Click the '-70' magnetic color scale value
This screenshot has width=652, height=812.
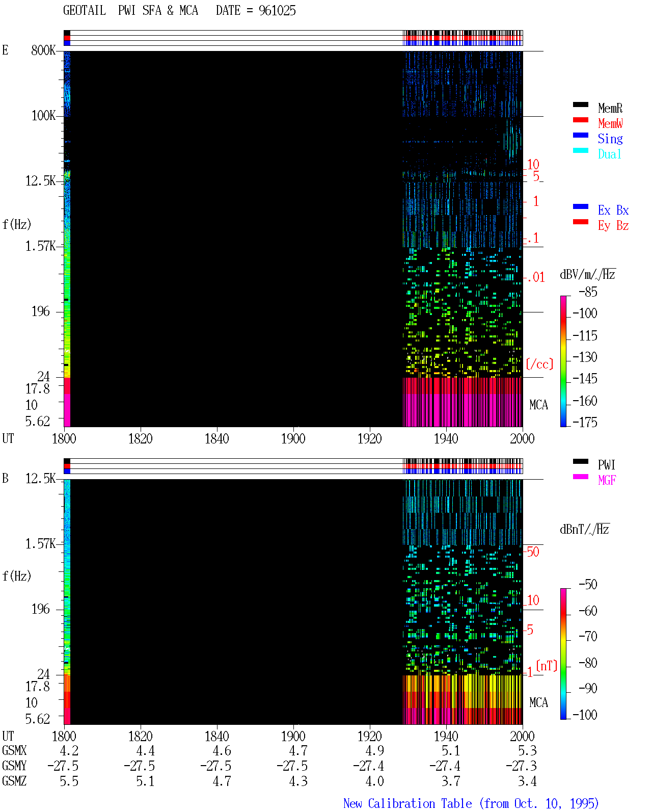tap(588, 636)
